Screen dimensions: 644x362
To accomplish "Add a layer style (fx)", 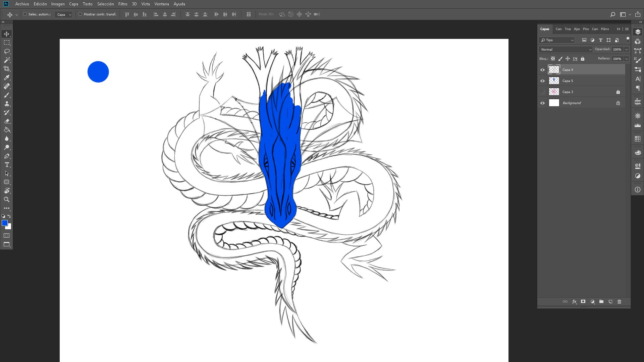I will pyautogui.click(x=574, y=302).
